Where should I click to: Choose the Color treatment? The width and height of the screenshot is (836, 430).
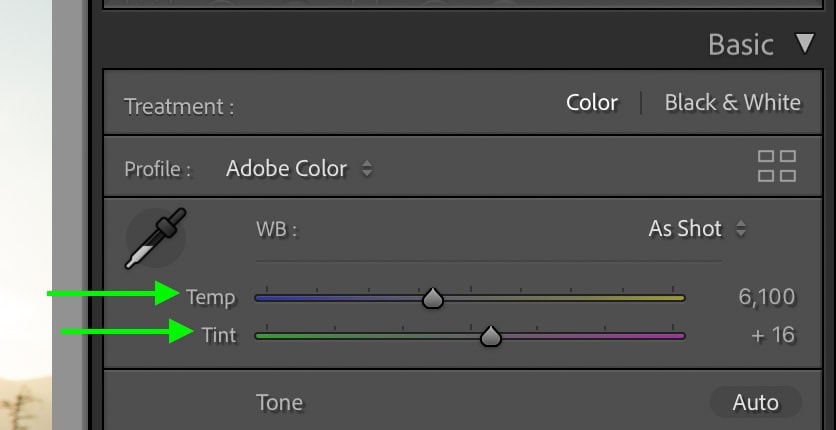click(x=592, y=103)
